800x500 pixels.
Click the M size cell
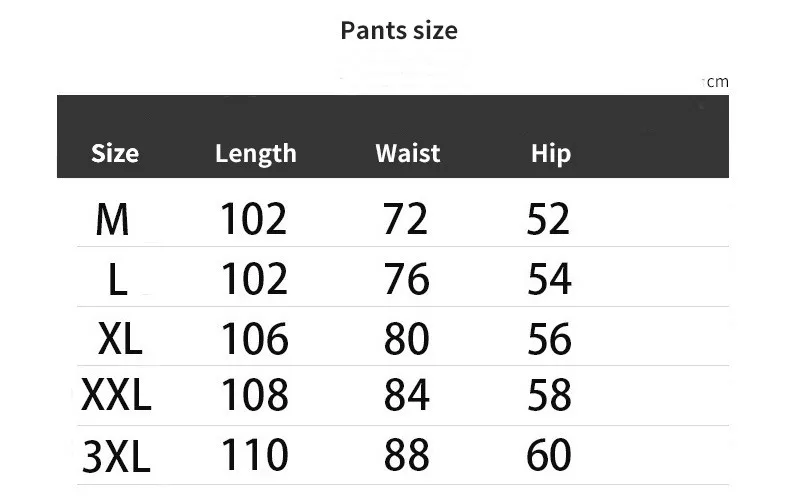click(112, 219)
